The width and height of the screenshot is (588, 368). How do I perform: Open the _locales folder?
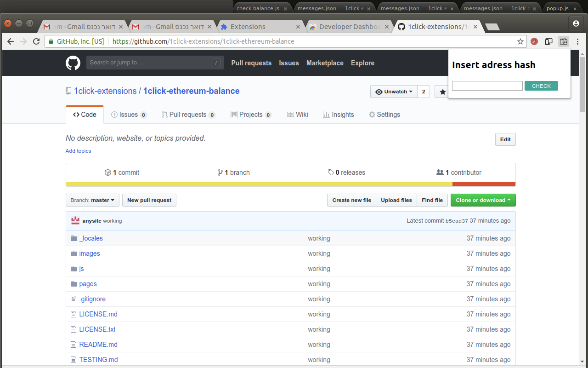coord(91,238)
